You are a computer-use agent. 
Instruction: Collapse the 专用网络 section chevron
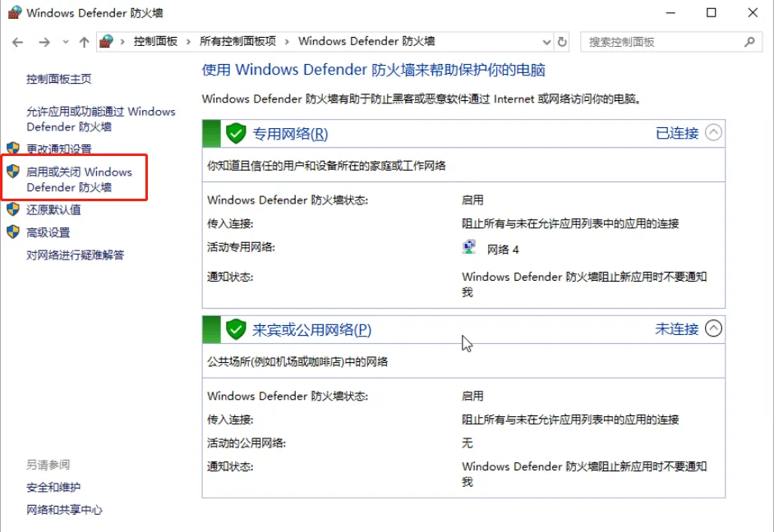(714, 132)
